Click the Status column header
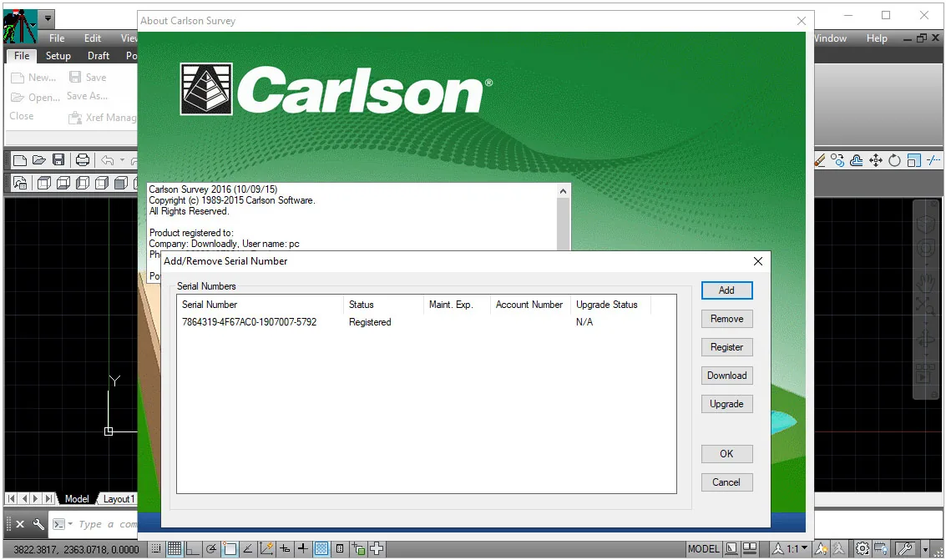946x560 pixels. (384, 305)
